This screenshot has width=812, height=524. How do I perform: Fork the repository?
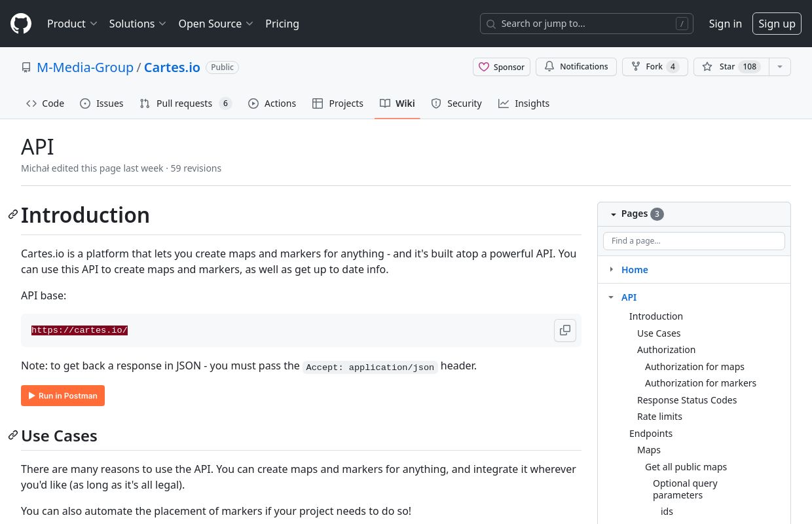tap(655, 67)
